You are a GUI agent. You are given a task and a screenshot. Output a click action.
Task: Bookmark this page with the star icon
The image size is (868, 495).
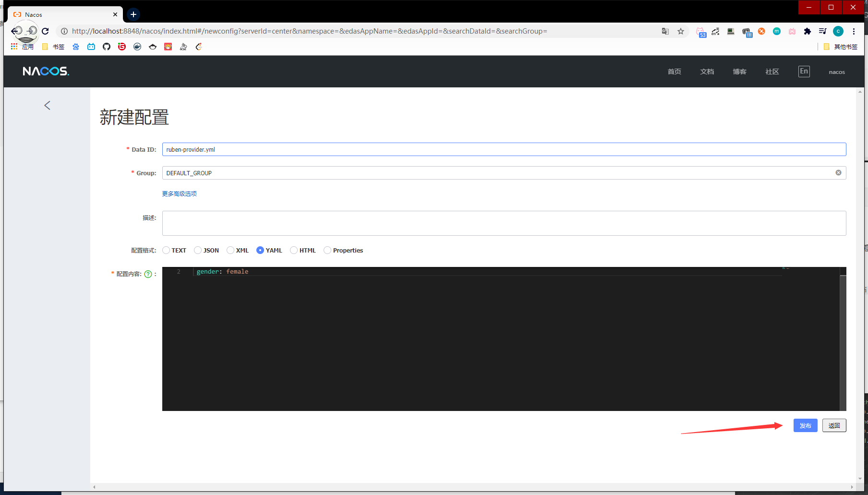[x=681, y=31]
